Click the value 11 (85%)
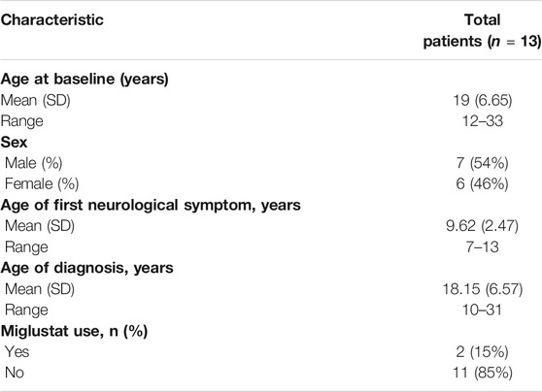542x392 pixels. tap(483, 373)
